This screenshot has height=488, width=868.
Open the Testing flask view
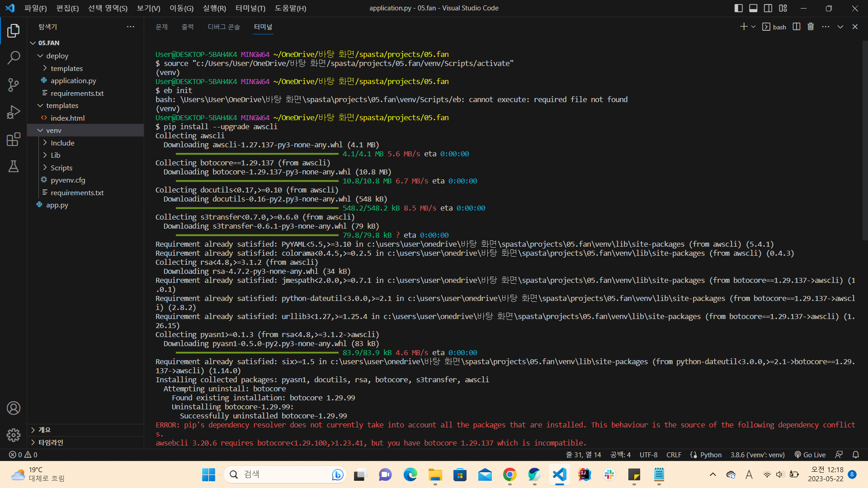(14, 166)
